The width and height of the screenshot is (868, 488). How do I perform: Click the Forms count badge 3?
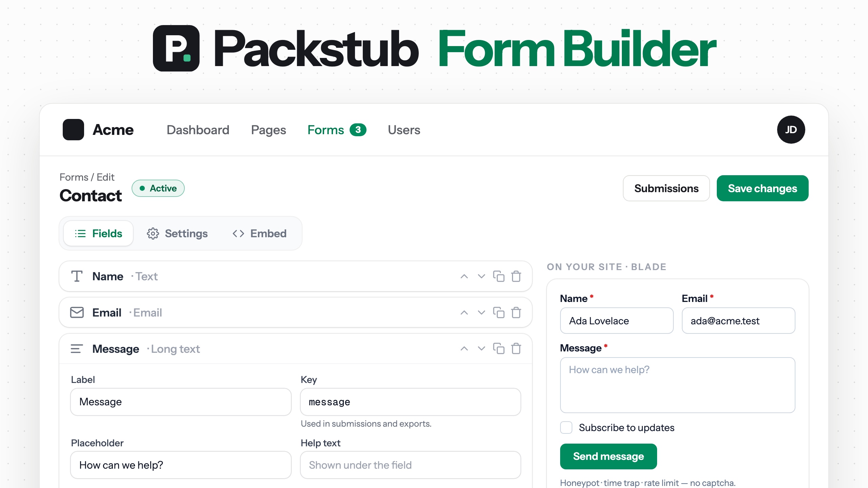[x=358, y=130]
